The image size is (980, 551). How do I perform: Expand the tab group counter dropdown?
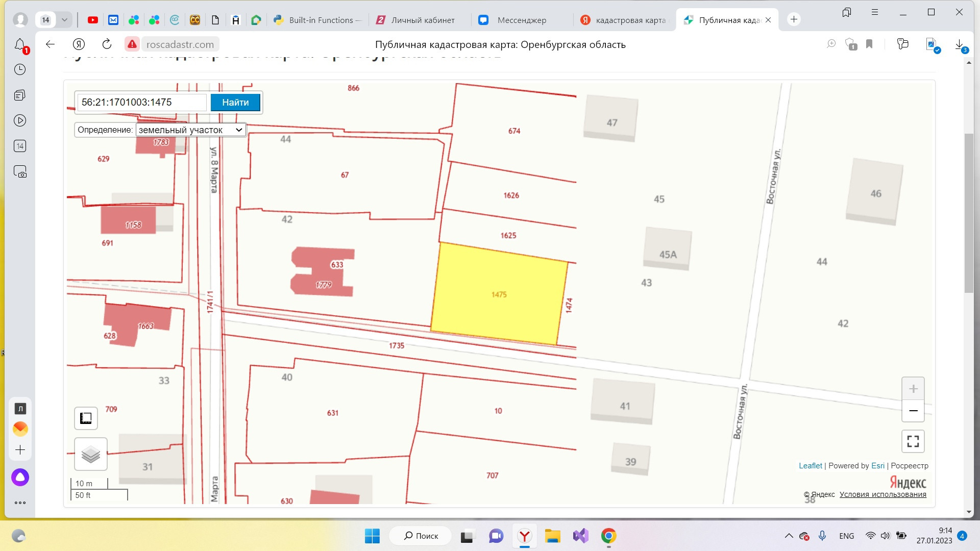click(64, 20)
